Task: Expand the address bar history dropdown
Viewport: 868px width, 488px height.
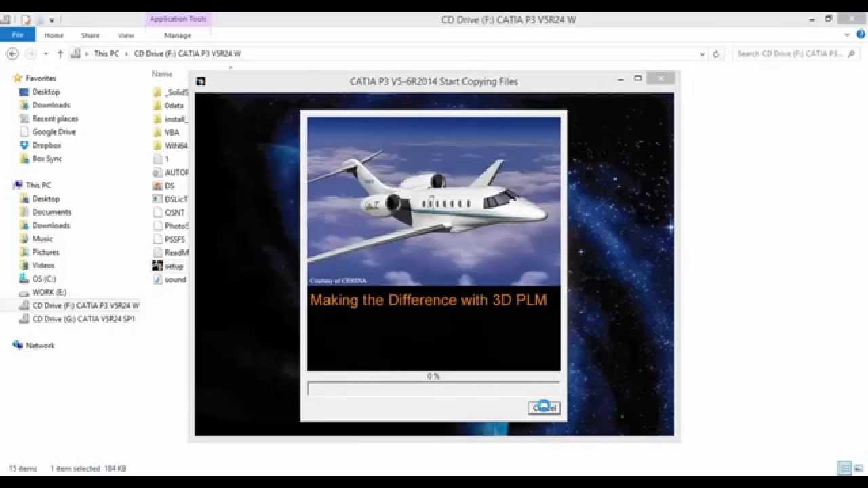Action: (702, 54)
